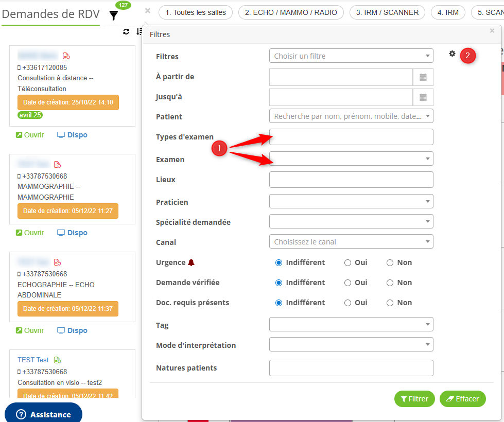Open the calendar picker for À partir de

(x=423, y=77)
